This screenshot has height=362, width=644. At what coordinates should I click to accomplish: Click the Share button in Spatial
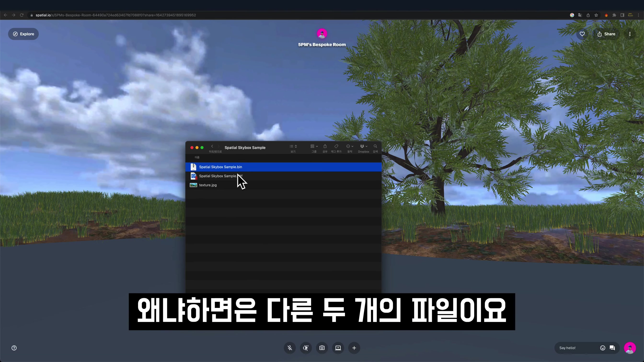pos(606,34)
